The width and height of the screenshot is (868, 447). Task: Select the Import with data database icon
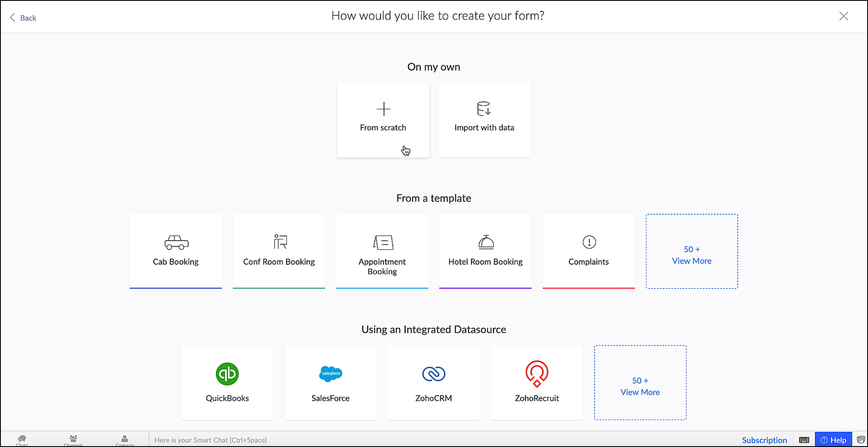[x=484, y=109]
